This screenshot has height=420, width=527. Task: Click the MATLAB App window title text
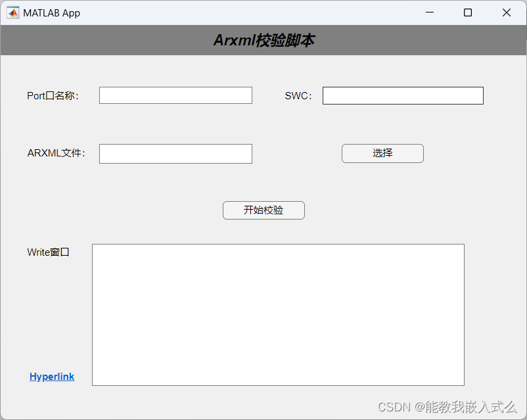point(51,13)
